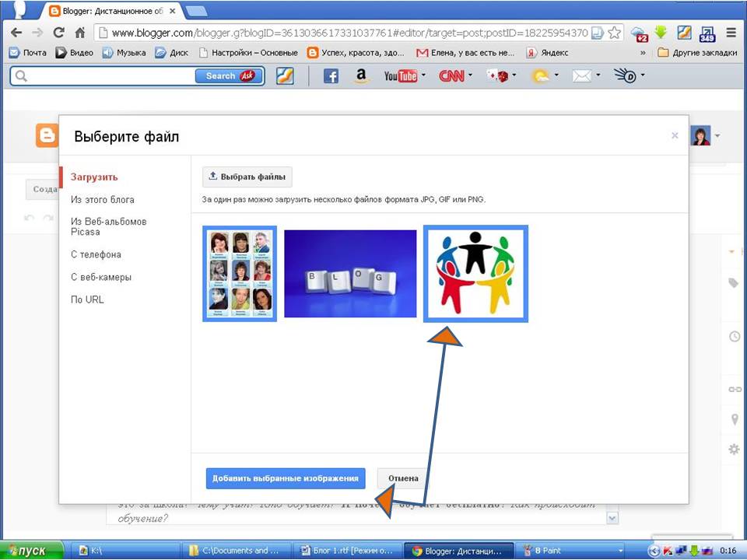
Task: Click the green download arrow extension
Action: pyautogui.click(x=661, y=33)
